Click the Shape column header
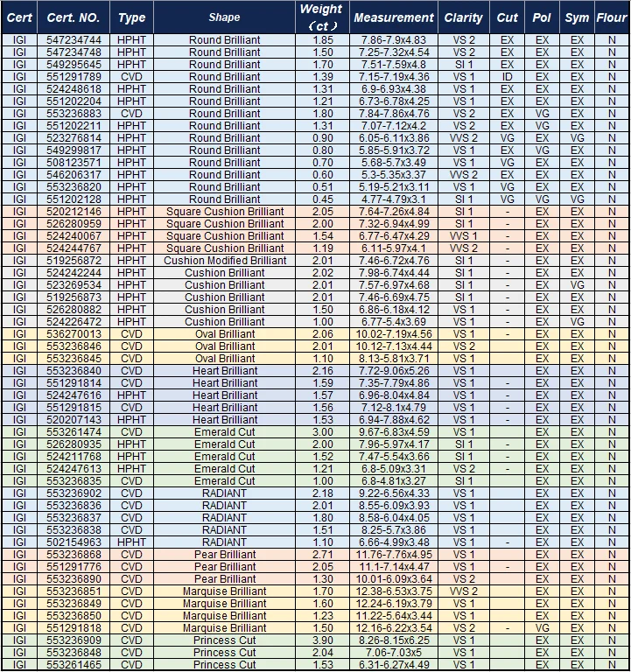Image resolution: width=631 pixels, height=672 pixels. pyautogui.click(x=224, y=17)
